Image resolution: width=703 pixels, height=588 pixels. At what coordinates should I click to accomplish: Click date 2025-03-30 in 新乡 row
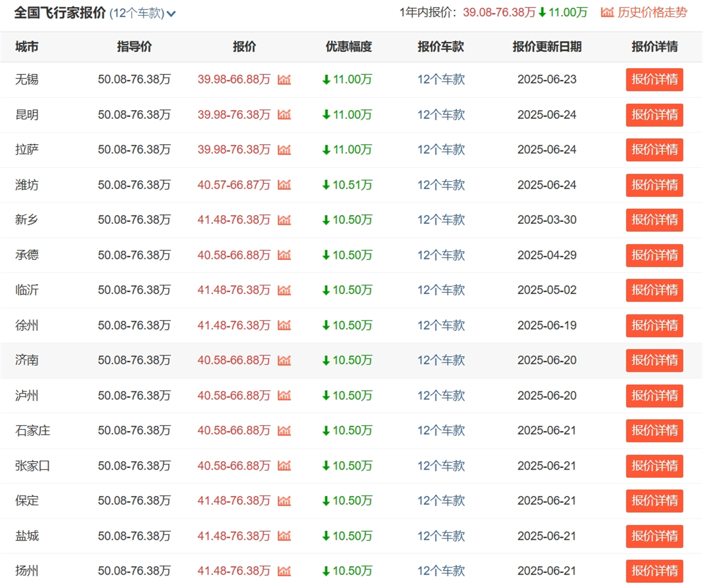[x=547, y=220]
